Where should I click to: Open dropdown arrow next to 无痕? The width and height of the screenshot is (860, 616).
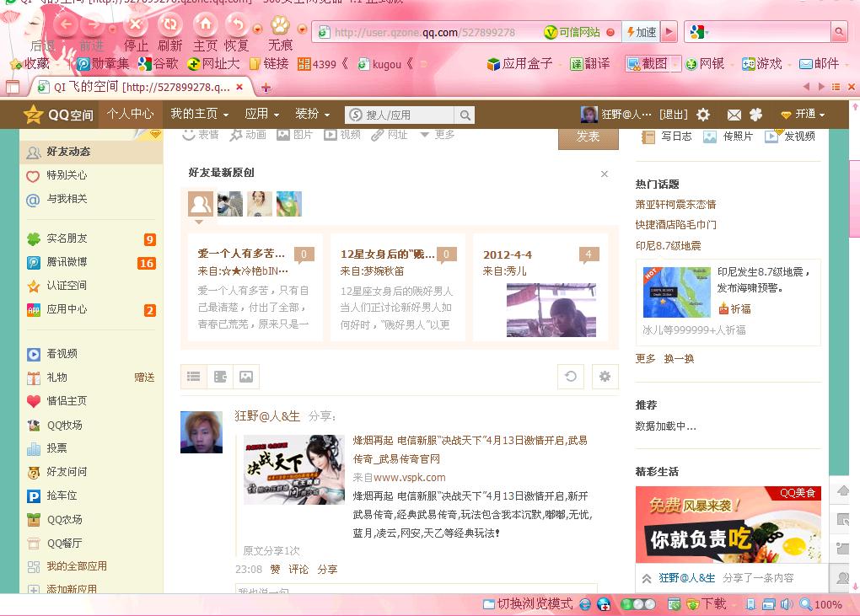(302, 29)
